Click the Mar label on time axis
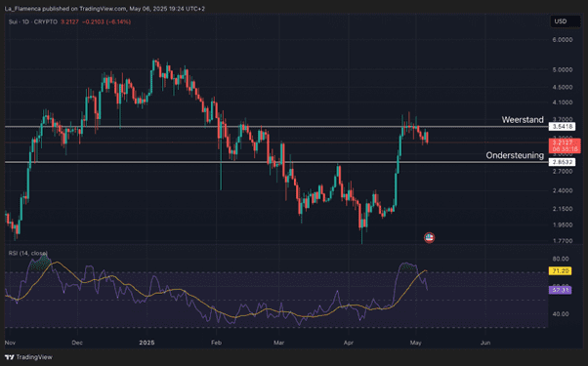The height and width of the screenshot is (366, 588). click(278, 343)
